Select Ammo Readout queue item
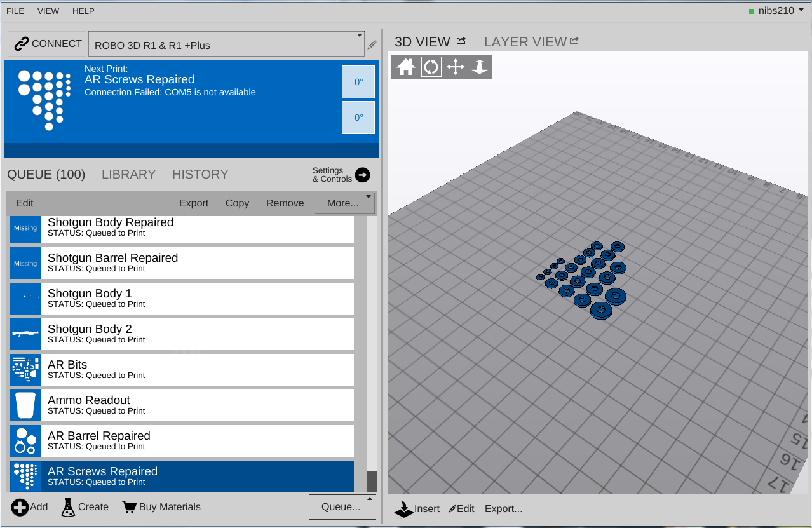The width and height of the screenshot is (812, 528). 182,405
